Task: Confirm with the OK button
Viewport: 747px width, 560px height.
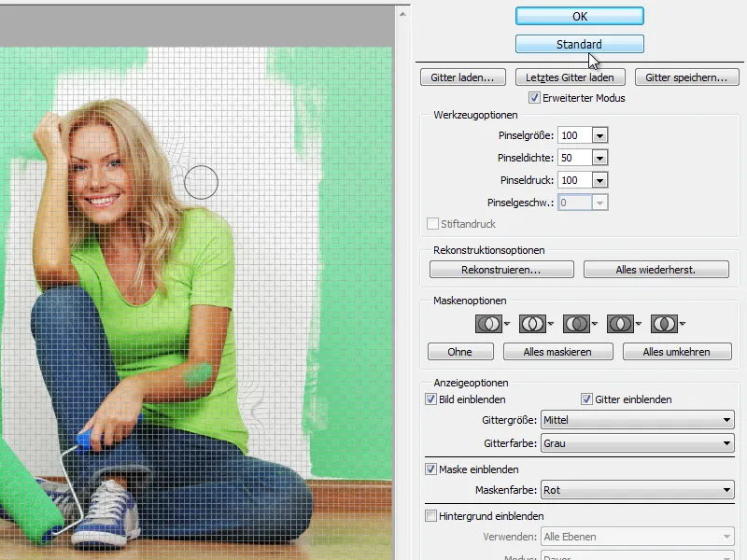Action: tap(580, 16)
